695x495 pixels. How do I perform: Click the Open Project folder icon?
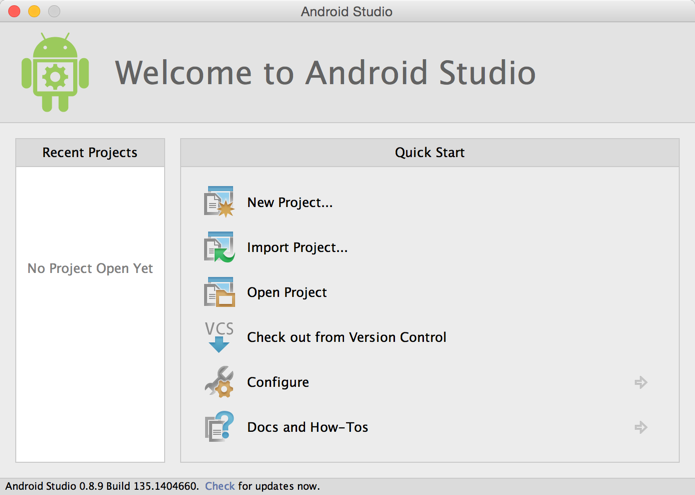pos(219,292)
